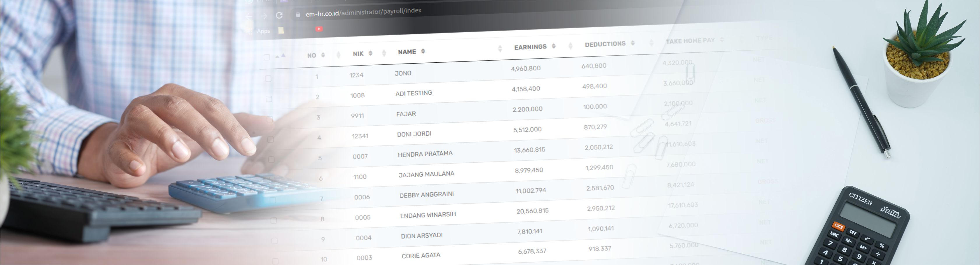Click NIK value 9911
Viewport: 980px width, 265px height.
tap(358, 116)
